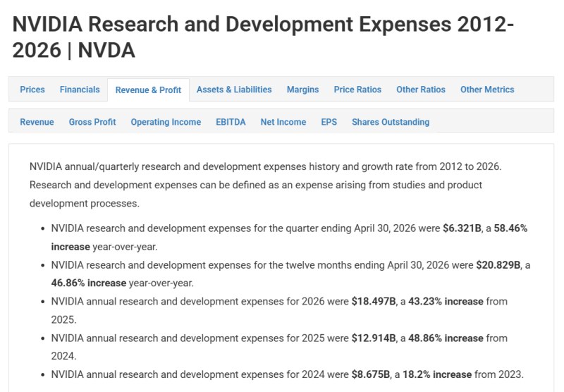The height and width of the screenshot is (392, 564).
Task: Switch to the Other Ratios tab
Action: point(421,90)
